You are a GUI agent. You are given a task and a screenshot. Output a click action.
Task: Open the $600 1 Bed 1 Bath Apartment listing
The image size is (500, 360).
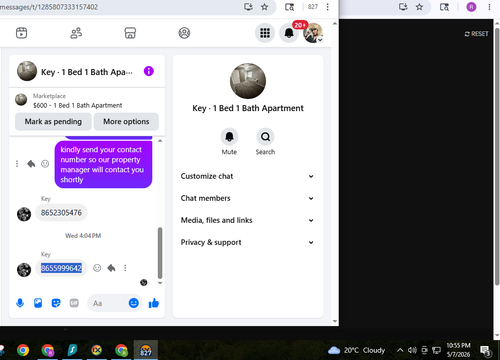pyautogui.click(x=77, y=105)
